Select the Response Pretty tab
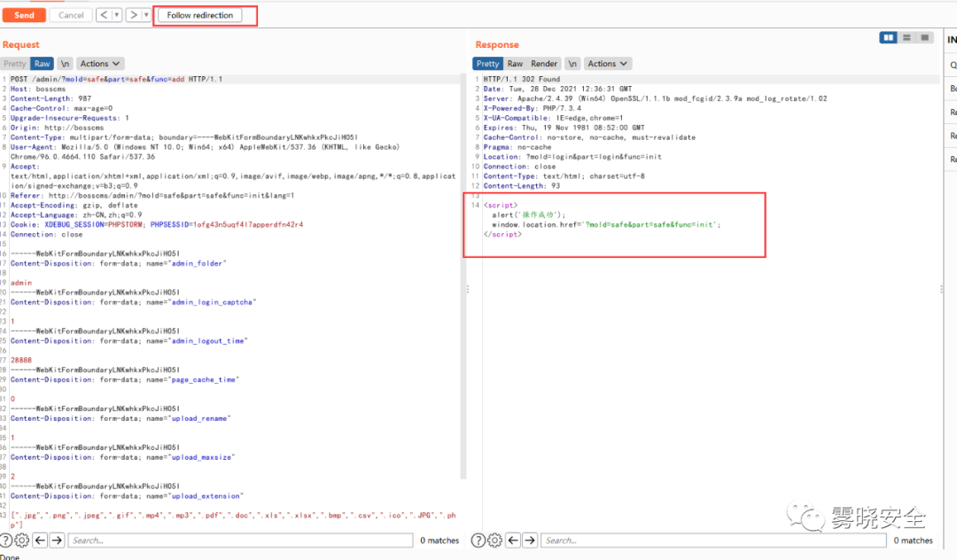This screenshot has height=560, width=957. [x=487, y=64]
